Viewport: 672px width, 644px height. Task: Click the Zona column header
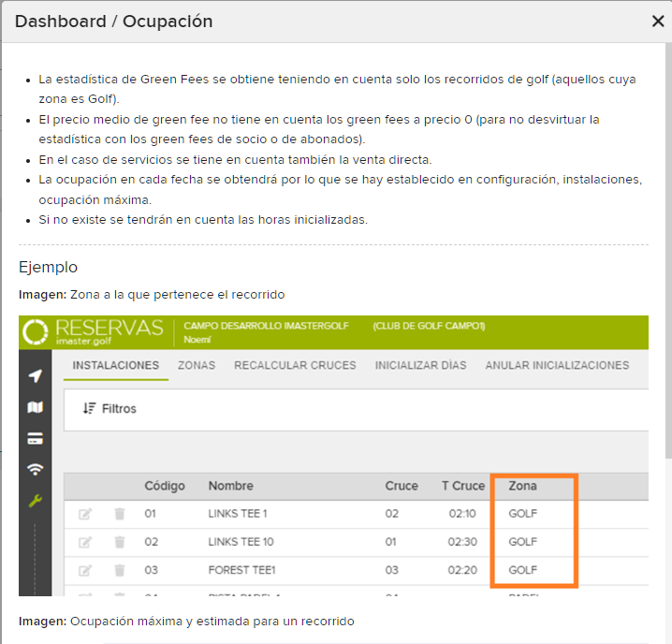coord(522,486)
